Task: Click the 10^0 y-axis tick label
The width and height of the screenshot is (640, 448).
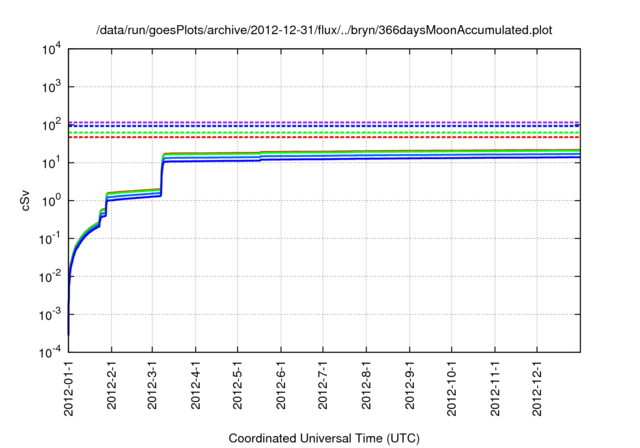Action: point(51,201)
